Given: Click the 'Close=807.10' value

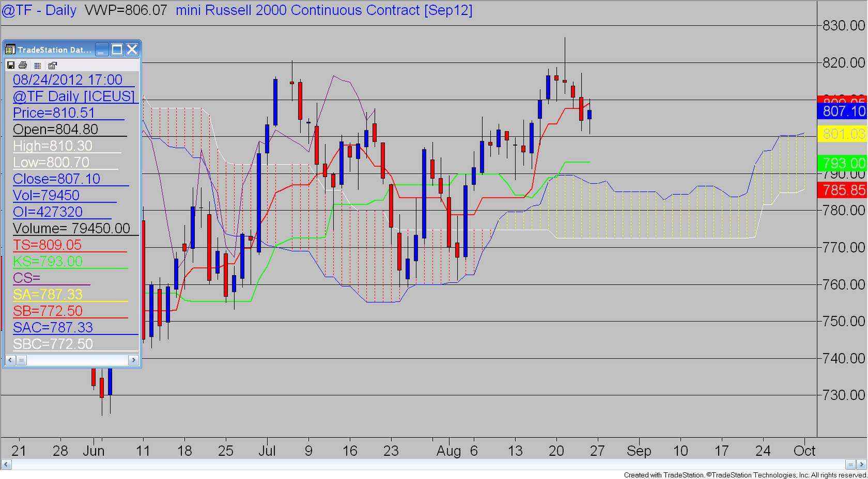Looking at the screenshot, I should coord(57,179).
